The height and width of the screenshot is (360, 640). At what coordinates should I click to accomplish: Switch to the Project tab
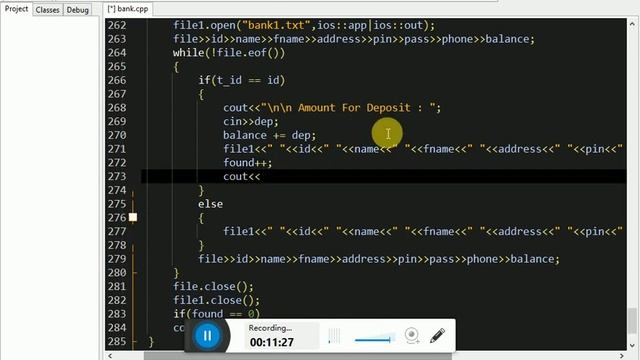point(16,9)
